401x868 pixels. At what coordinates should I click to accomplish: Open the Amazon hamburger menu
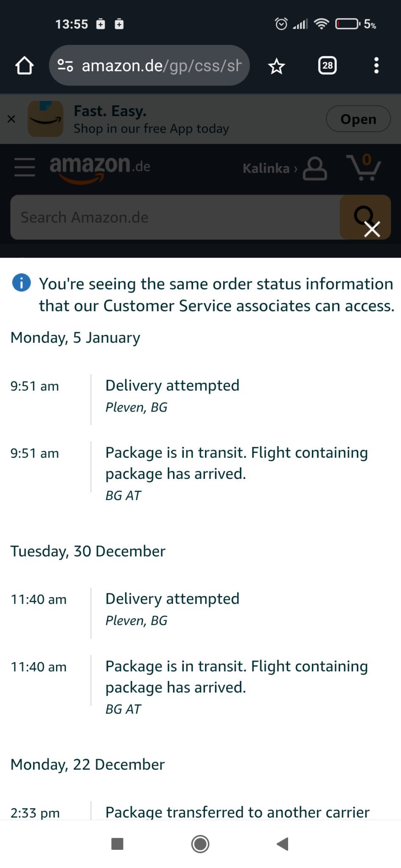[x=25, y=167]
